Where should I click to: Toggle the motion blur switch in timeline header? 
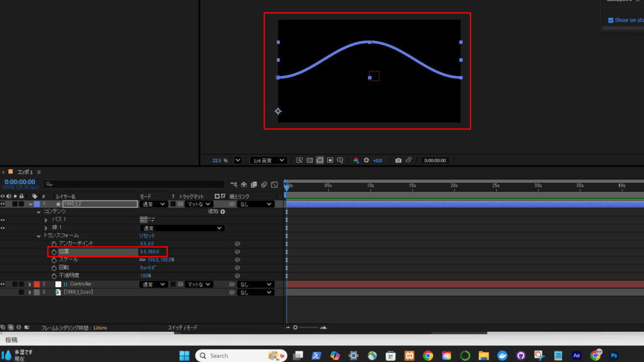pyautogui.click(x=265, y=184)
